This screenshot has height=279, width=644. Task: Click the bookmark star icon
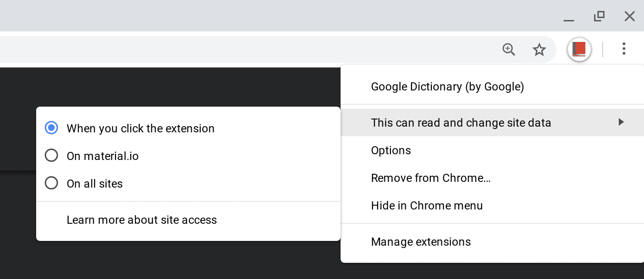pos(539,49)
